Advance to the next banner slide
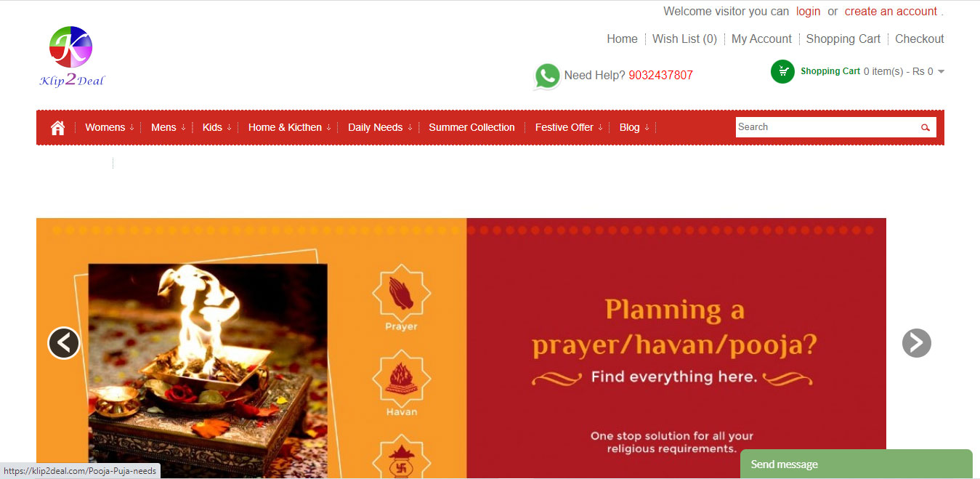 click(x=916, y=343)
